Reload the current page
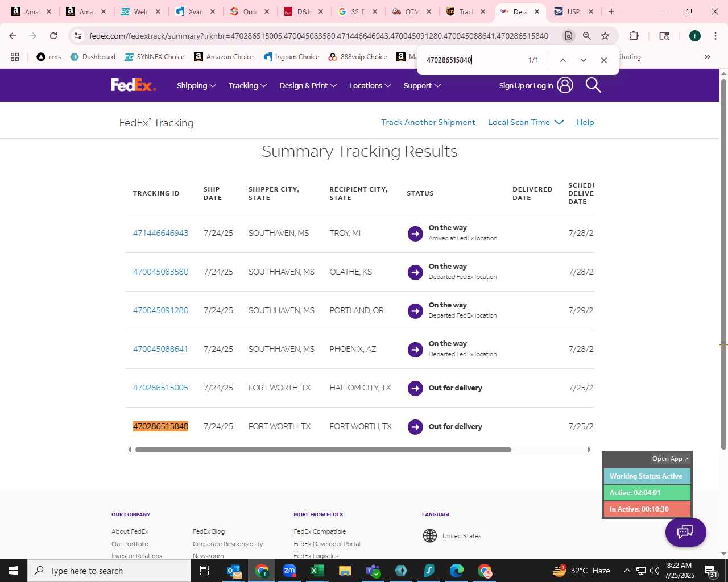 click(x=53, y=36)
